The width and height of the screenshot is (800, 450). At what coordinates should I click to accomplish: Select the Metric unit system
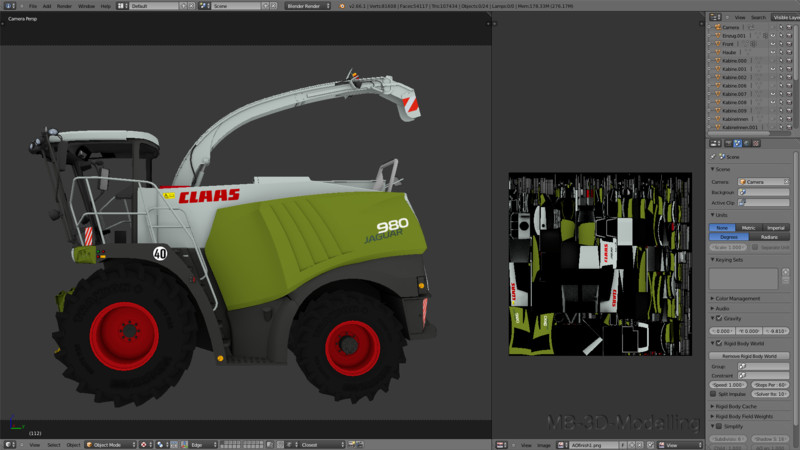pos(748,228)
